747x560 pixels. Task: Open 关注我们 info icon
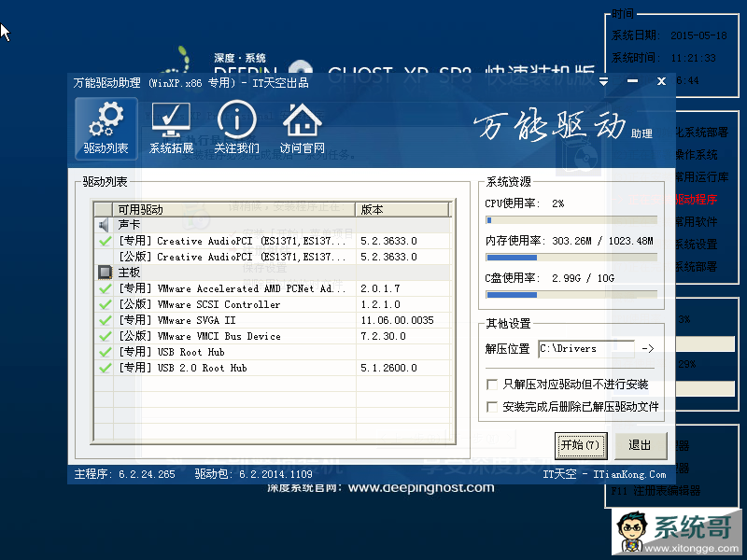click(x=237, y=128)
